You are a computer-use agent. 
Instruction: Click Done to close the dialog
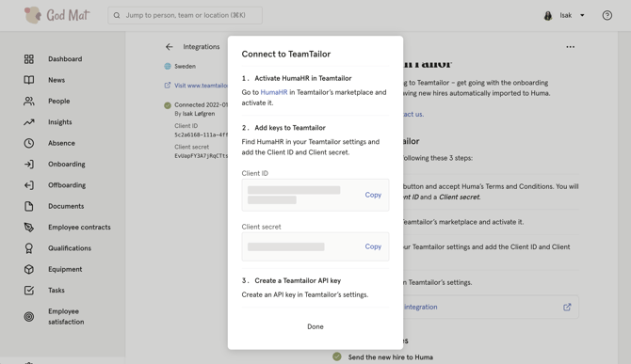coord(315,326)
